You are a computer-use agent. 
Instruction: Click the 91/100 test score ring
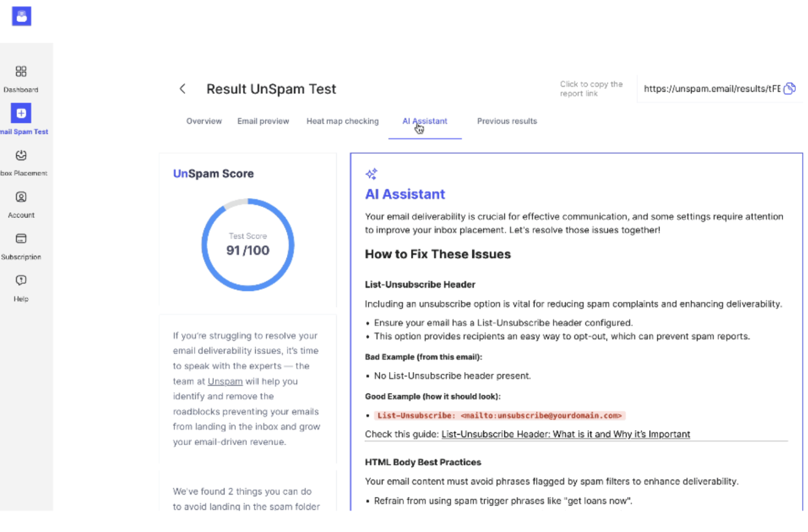(x=248, y=245)
